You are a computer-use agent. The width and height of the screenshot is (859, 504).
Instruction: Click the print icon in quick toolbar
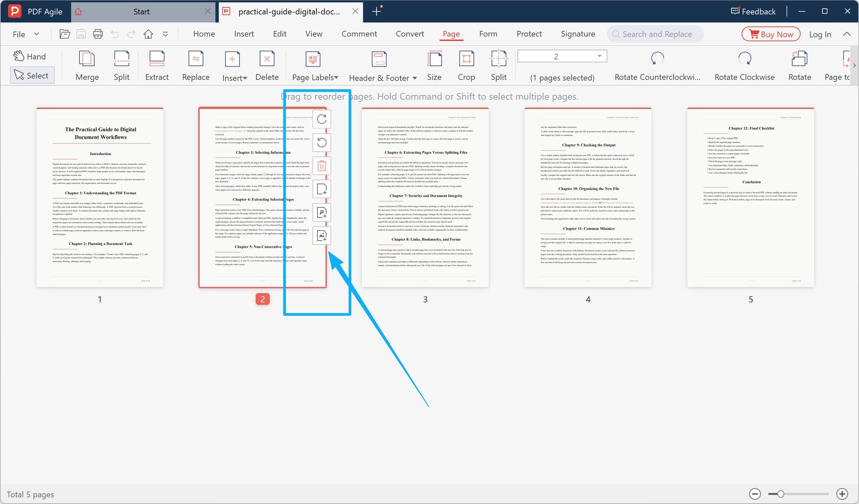tap(98, 34)
